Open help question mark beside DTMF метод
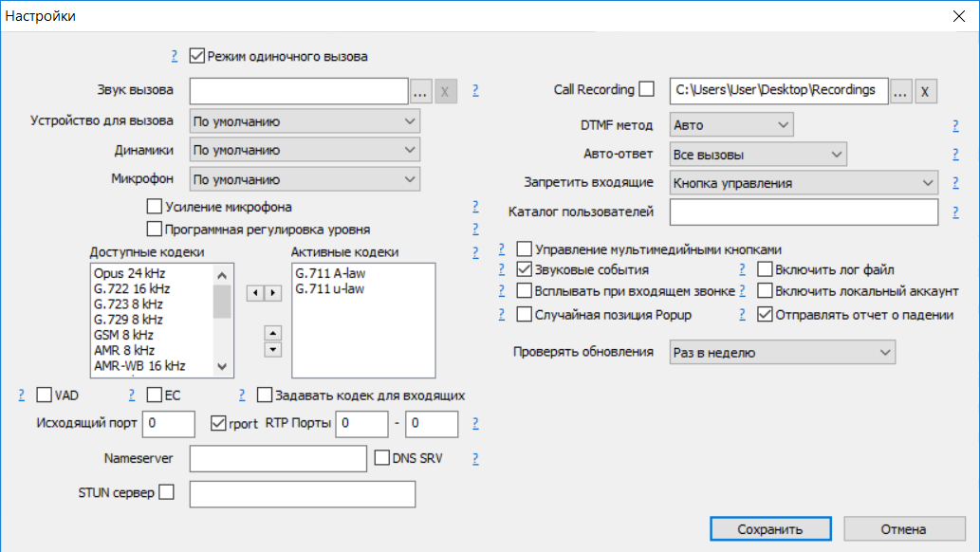 pos(955,125)
